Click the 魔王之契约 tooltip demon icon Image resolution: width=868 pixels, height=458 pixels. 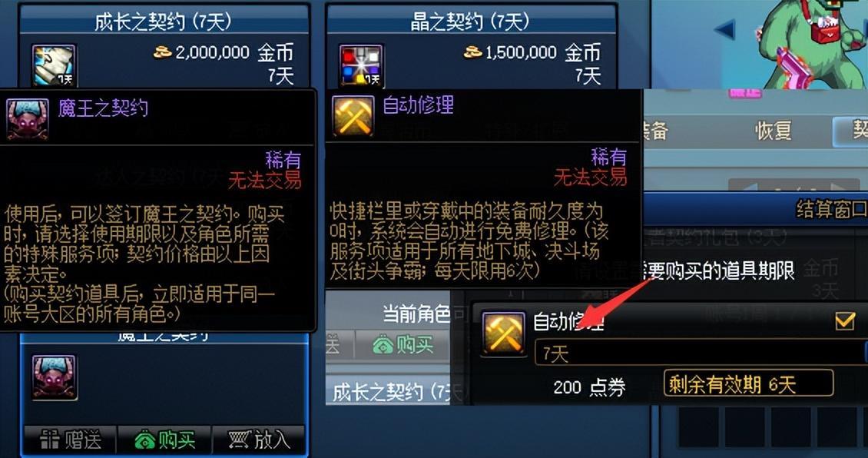click(x=27, y=120)
